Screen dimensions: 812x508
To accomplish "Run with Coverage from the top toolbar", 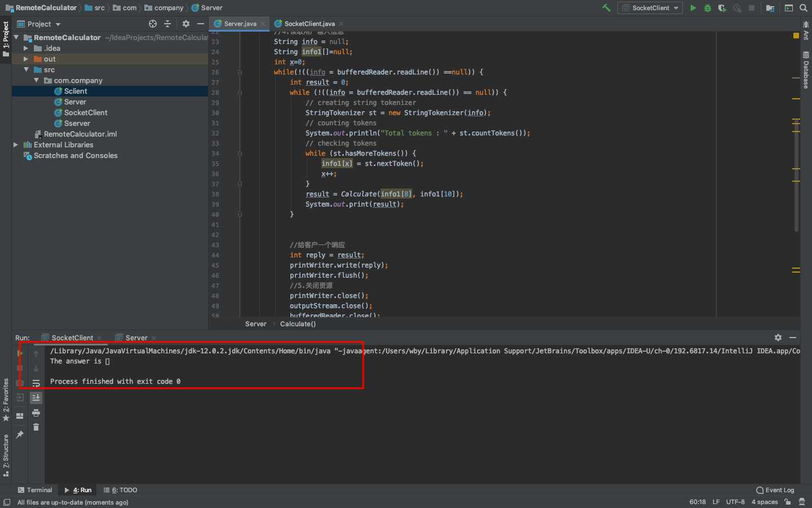I will point(722,8).
